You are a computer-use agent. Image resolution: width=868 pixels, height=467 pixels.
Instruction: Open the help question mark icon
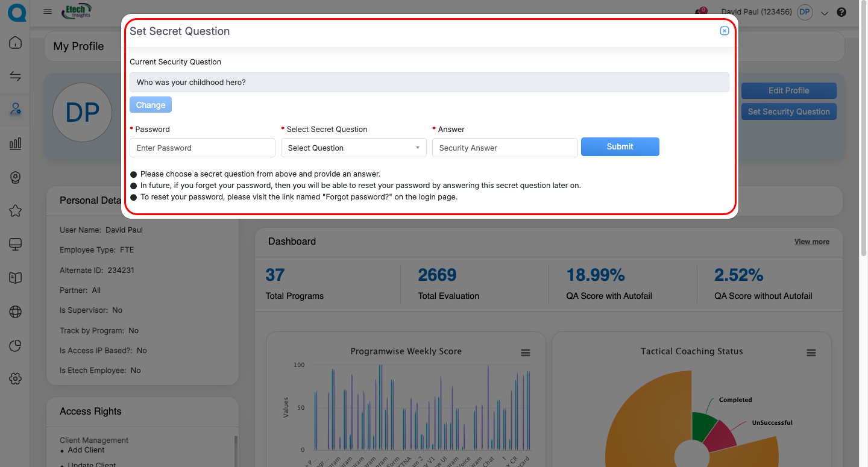tap(841, 12)
